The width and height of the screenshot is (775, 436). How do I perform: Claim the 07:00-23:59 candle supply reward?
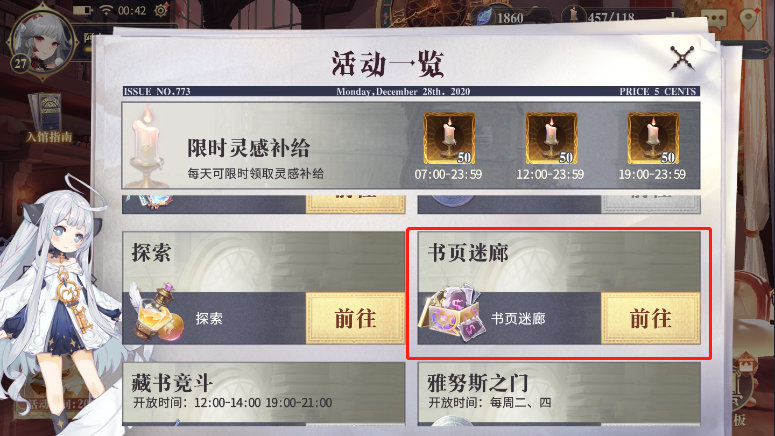pos(449,138)
